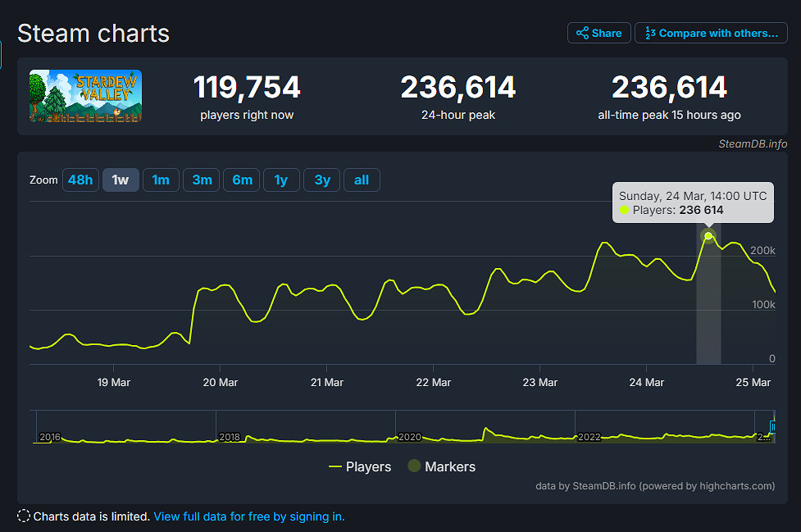This screenshot has width=801, height=532.
Task: Click the peak data point marker
Action: click(709, 236)
